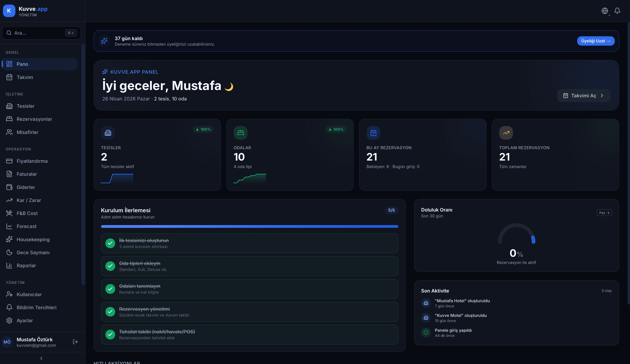
Task: Toggle checkmark for Tahsilat takibi step
Action: [x=110, y=334]
